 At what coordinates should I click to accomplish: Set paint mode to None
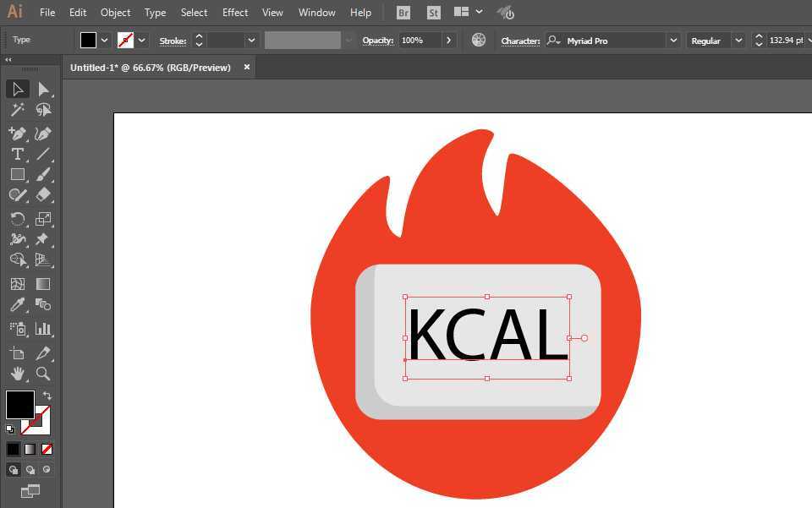tap(47, 449)
